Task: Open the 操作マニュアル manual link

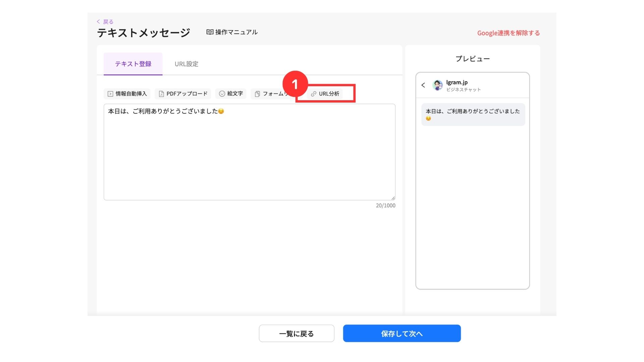Action: (236, 32)
